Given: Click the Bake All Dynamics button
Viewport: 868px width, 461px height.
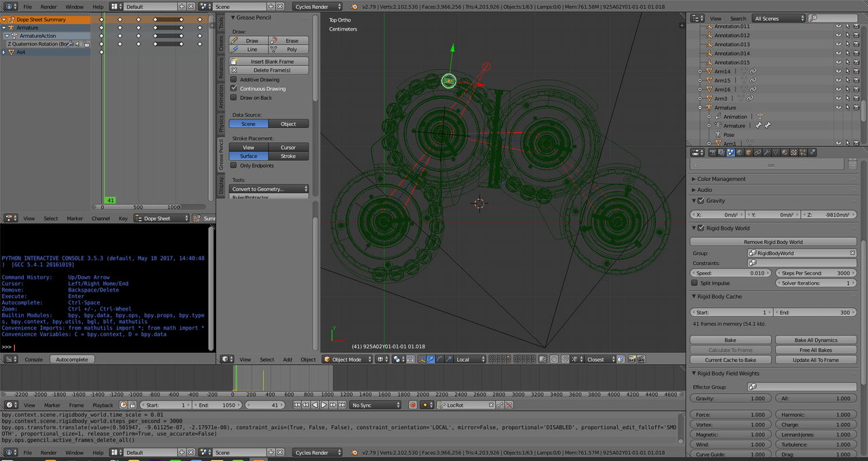Looking at the screenshot, I should click(x=816, y=340).
